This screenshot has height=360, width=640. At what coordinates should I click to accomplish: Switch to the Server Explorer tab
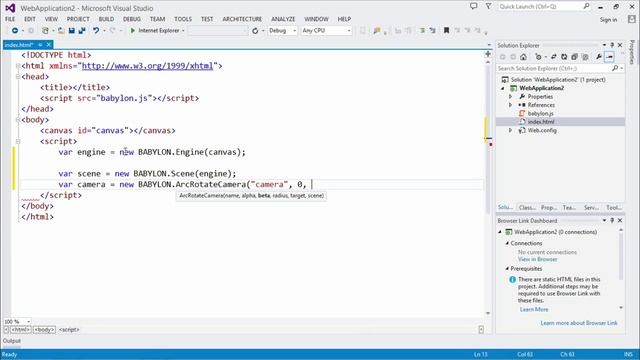(x=591, y=208)
